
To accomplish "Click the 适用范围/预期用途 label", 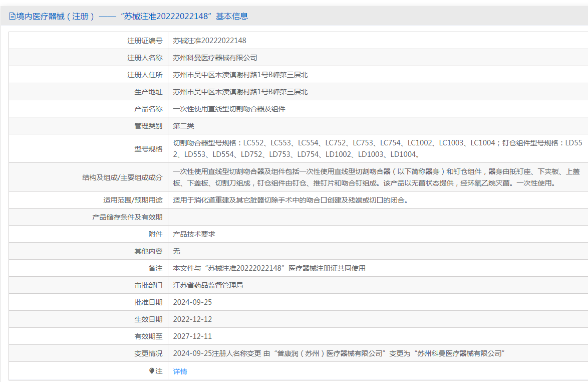I will 133,200.
